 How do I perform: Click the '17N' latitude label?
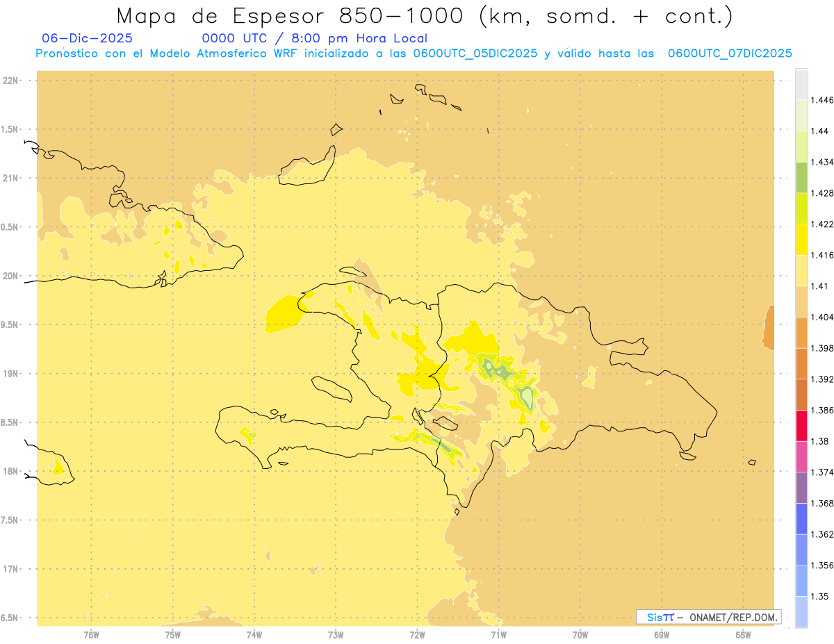click(x=12, y=569)
